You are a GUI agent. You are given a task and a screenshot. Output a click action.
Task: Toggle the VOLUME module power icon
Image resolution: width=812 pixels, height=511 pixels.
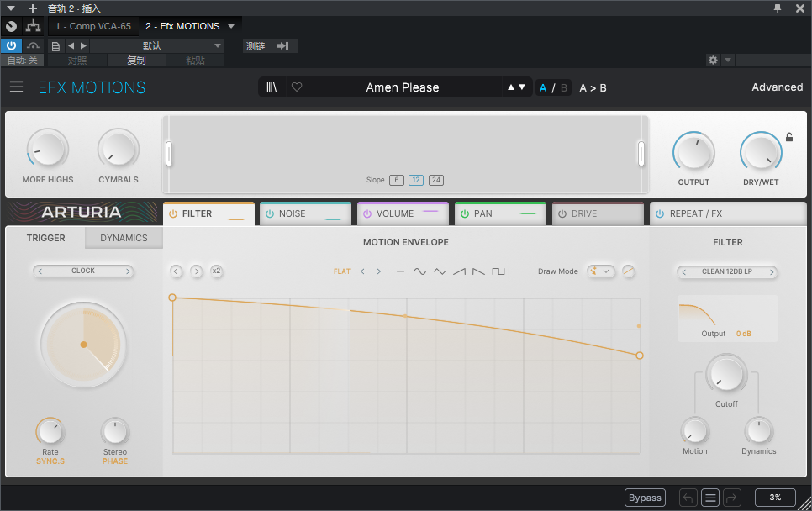367,213
